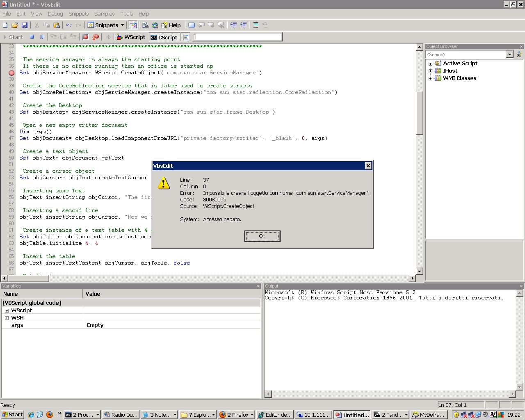Click the breakpoint marker on line 37
The width and height of the screenshot is (525, 420).
pyautogui.click(x=11, y=73)
